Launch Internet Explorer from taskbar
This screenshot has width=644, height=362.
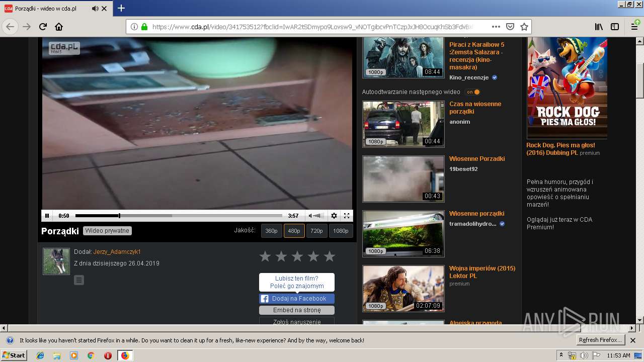click(40, 355)
